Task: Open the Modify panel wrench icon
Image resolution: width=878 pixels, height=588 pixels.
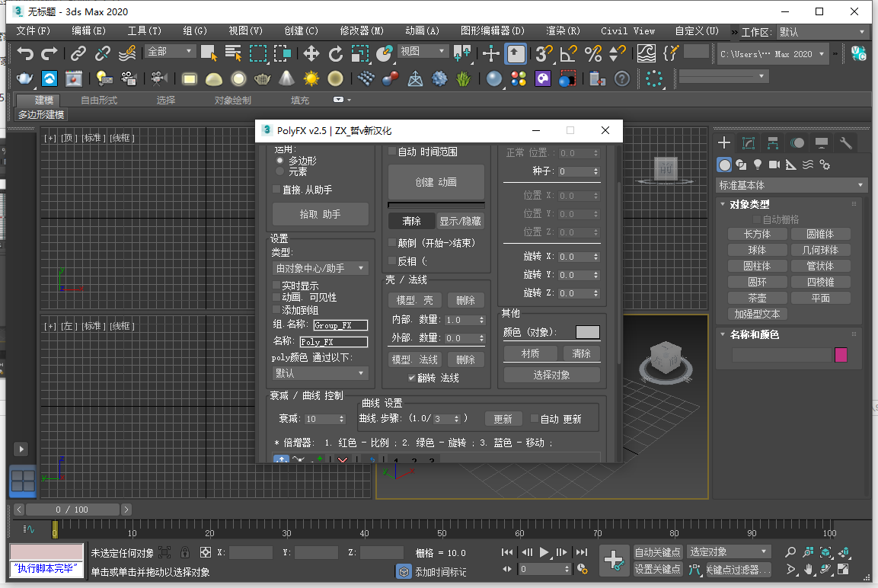Action: coord(845,142)
